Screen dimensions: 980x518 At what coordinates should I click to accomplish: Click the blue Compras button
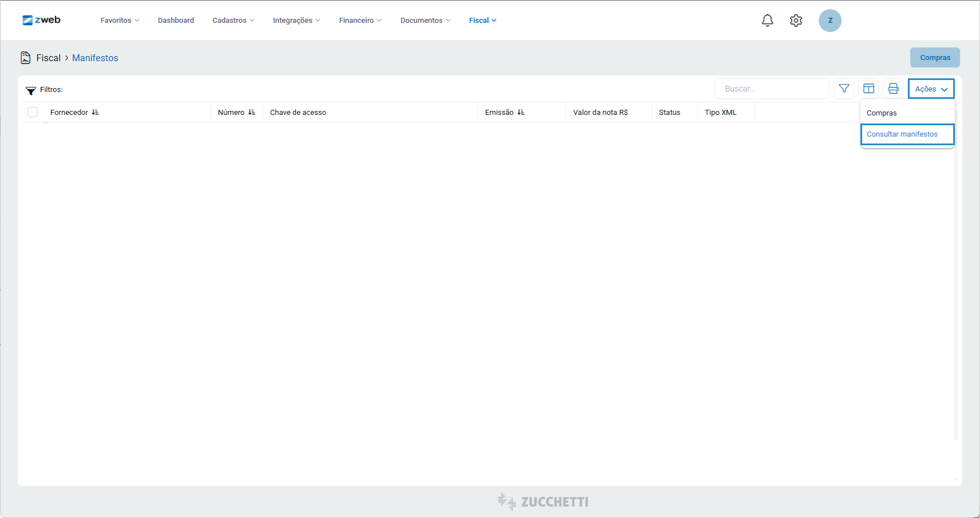(935, 58)
